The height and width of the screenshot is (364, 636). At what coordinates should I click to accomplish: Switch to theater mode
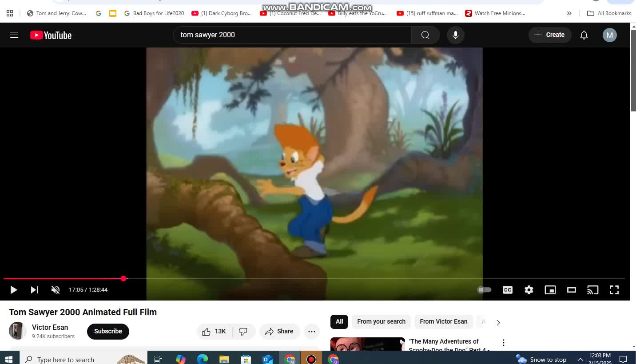click(x=571, y=290)
